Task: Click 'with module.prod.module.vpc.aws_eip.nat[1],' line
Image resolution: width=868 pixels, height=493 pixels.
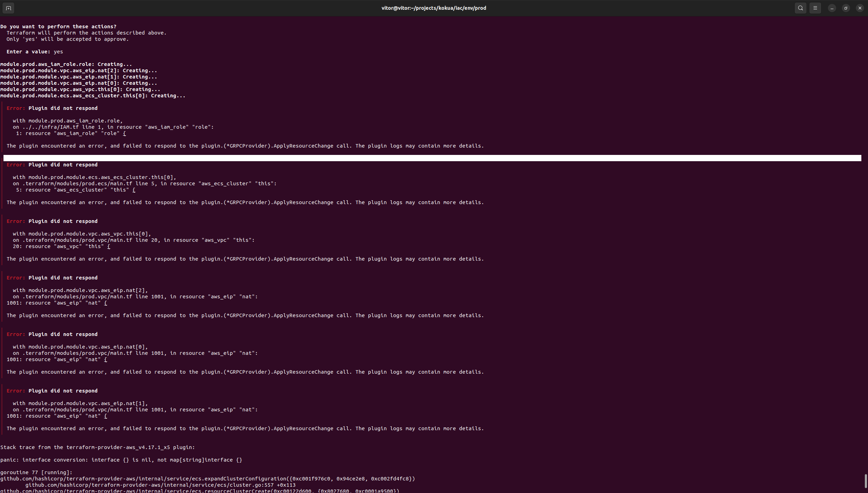Action: tap(80, 403)
